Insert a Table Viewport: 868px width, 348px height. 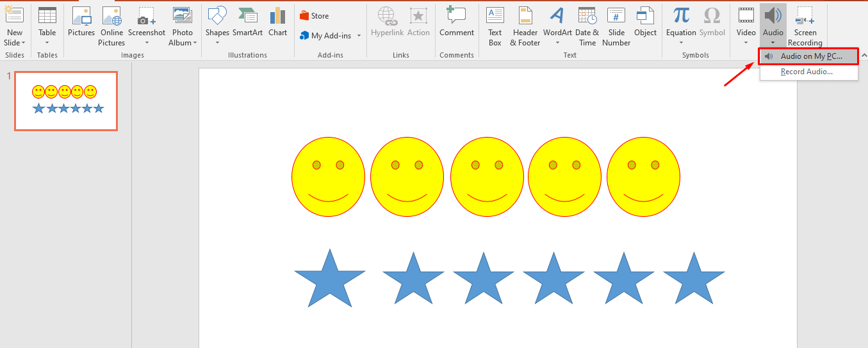[x=47, y=26]
